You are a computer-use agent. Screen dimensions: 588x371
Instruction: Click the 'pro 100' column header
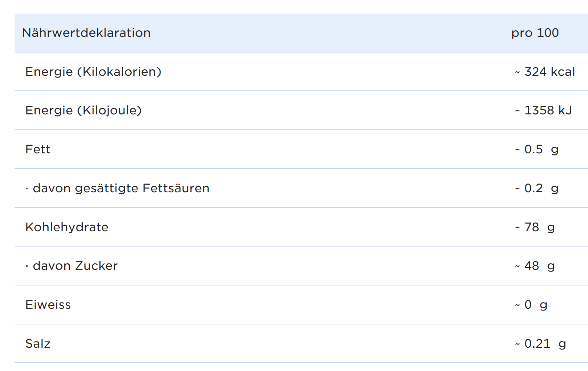click(535, 33)
